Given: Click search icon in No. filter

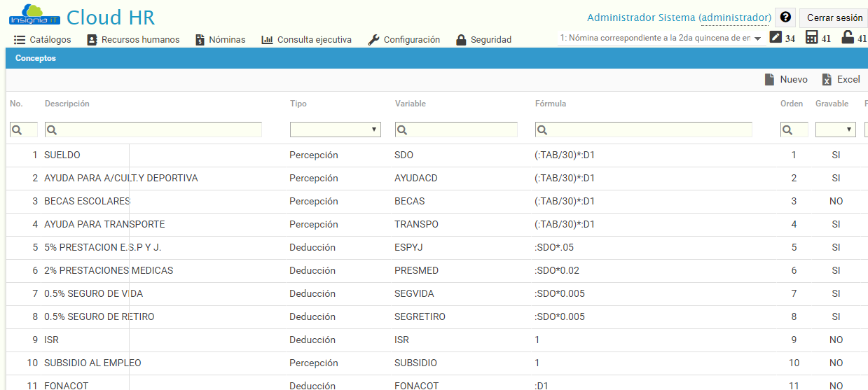Looking at the screenshot, I should [x=16, y=130].
